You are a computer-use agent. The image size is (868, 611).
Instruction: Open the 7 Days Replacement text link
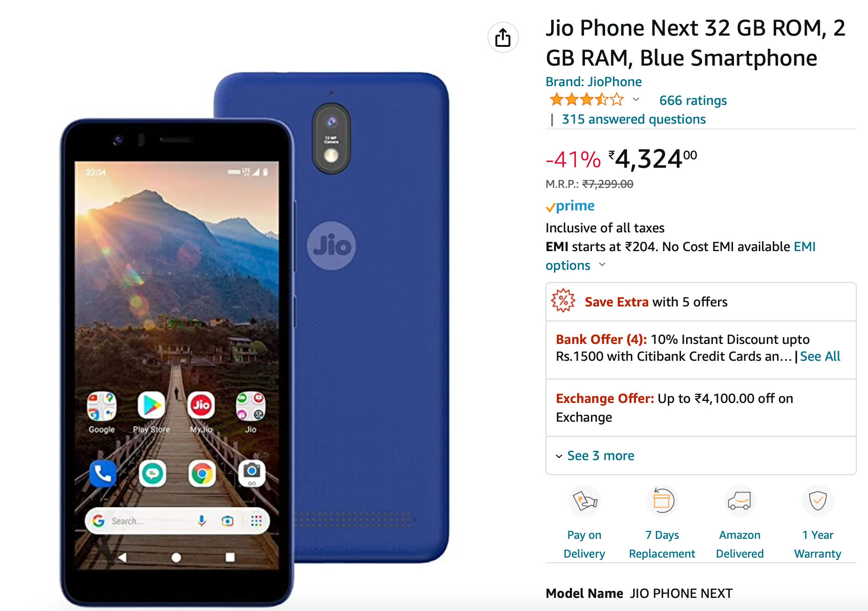coord(662,544)
